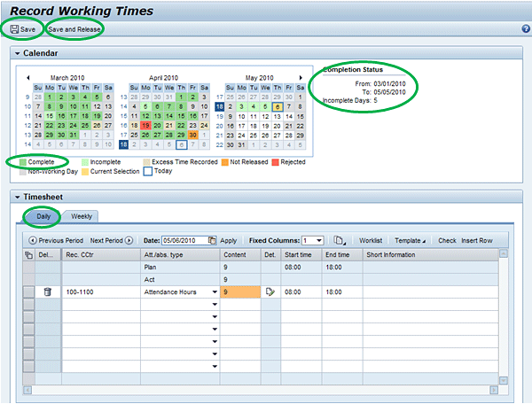This screenshot has width=532, height=404.
Task: Click the Save button with disk icon
Action: point(23,29)
